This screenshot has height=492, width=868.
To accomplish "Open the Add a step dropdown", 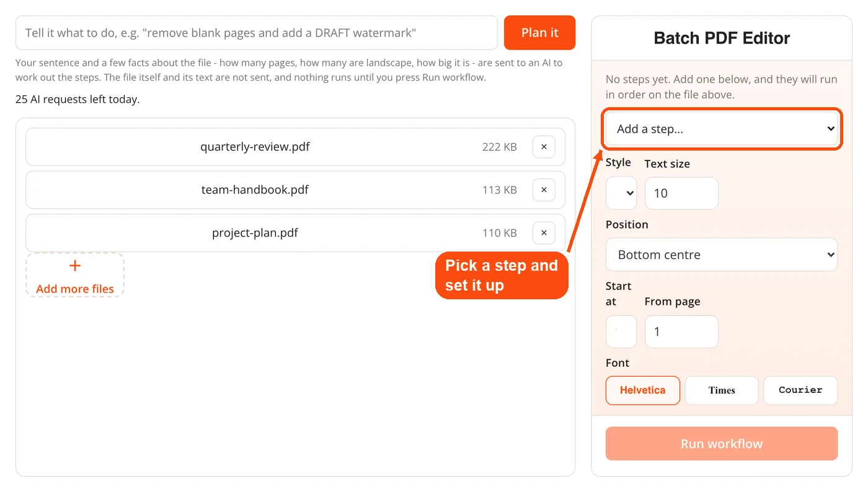I will [x=722, y=129].
